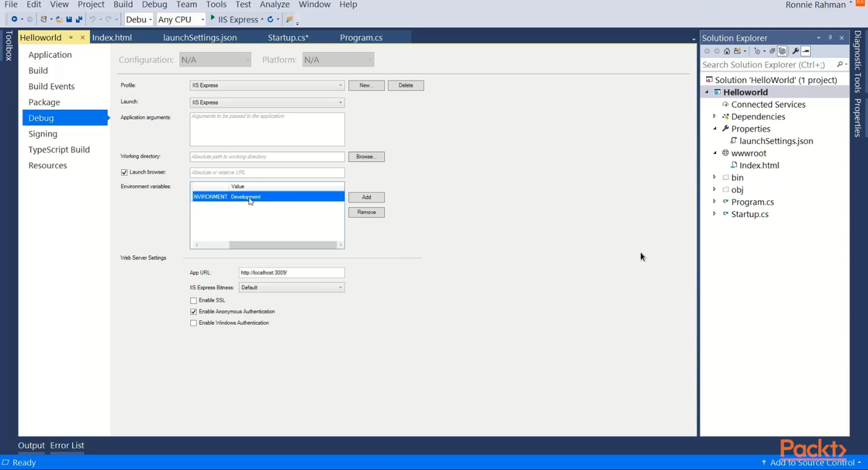
Task: Click Add to Source Control in status bar
Action: (x=812, y=463)
